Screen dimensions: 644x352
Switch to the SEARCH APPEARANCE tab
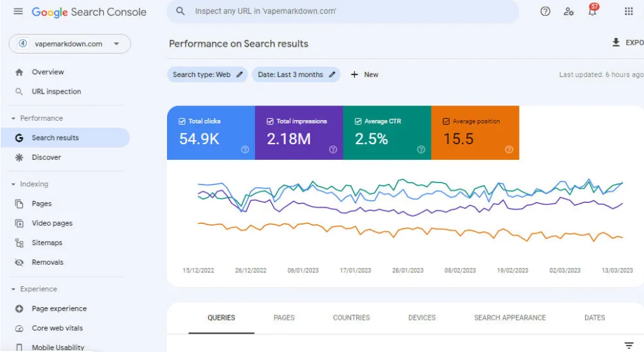(510, 318)
